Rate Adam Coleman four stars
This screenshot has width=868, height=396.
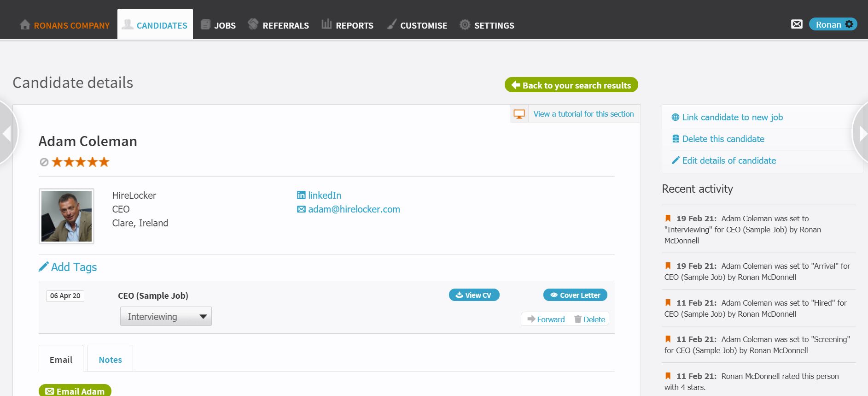(93, 162)
